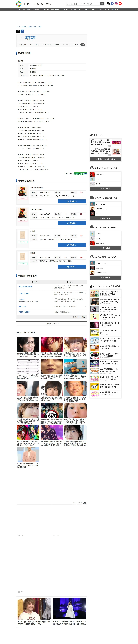Click the オリコンニュース イチオシ特集 heading icon
This screenshot has height=644, width=138.
91,286
